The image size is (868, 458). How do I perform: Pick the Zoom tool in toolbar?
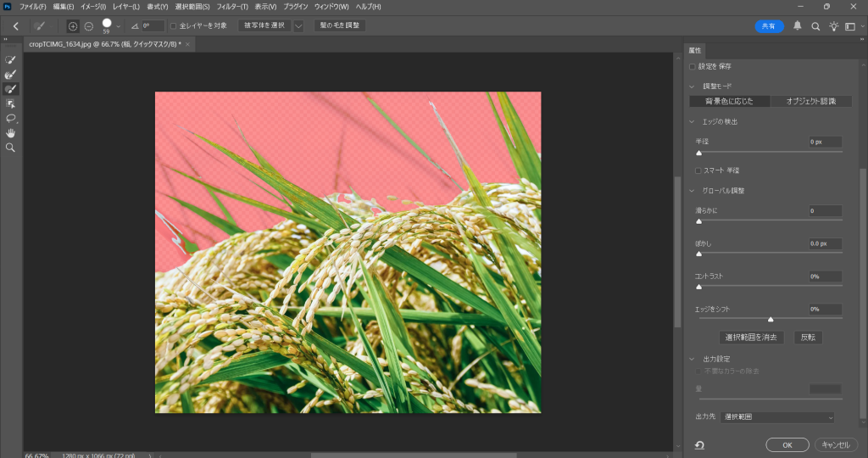tap(11, 147)
